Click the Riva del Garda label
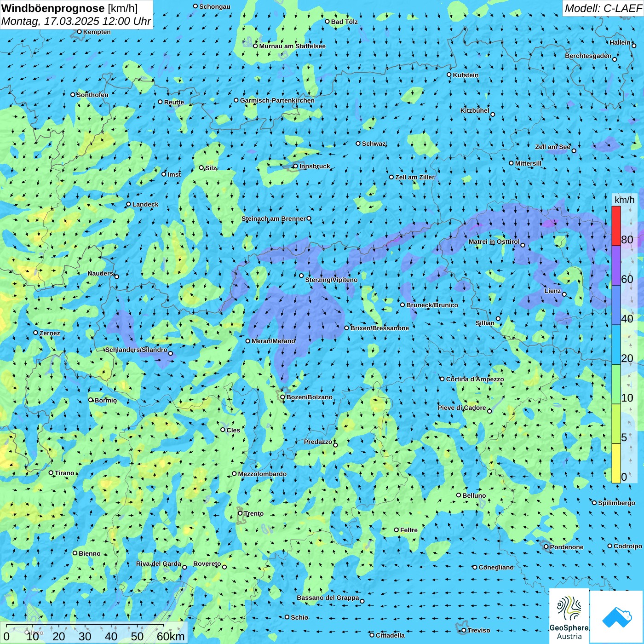The image size is (644, 644). tap(158, 563)
